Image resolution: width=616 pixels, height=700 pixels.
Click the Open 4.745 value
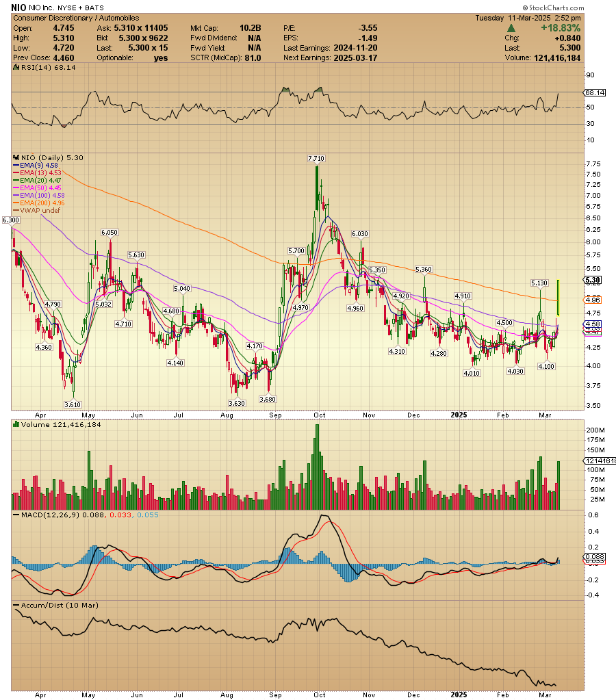click(x=64, y=28)
